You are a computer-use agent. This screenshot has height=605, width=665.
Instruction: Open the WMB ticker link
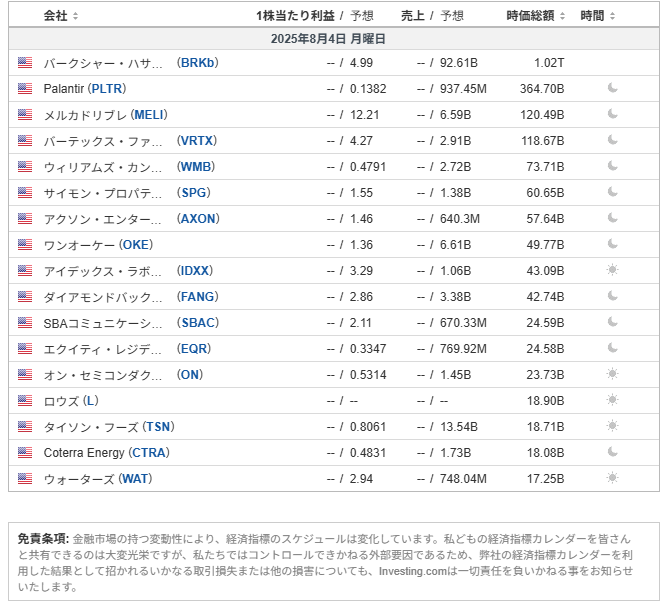(x=196, y=167)
